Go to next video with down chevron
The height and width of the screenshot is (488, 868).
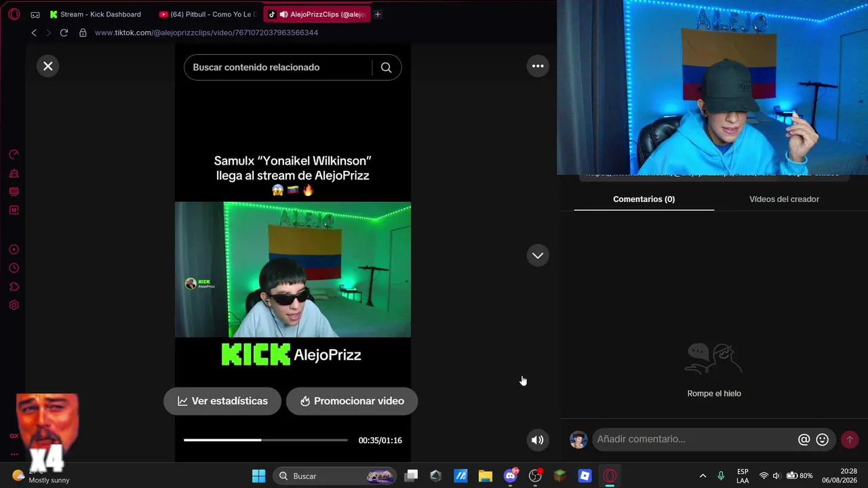(538, 256)
